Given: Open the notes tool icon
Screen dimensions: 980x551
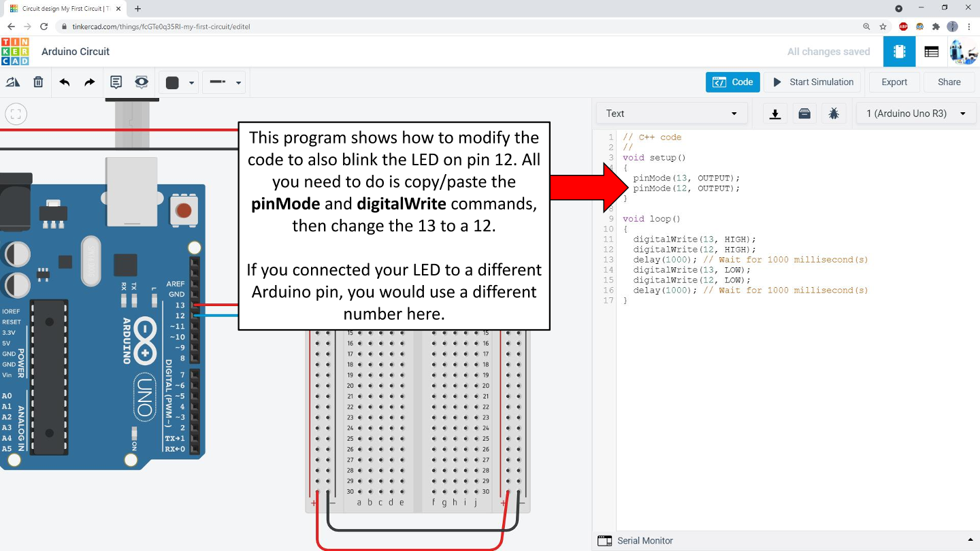Looking at the screenshot, I should click(x=116, y=82).
